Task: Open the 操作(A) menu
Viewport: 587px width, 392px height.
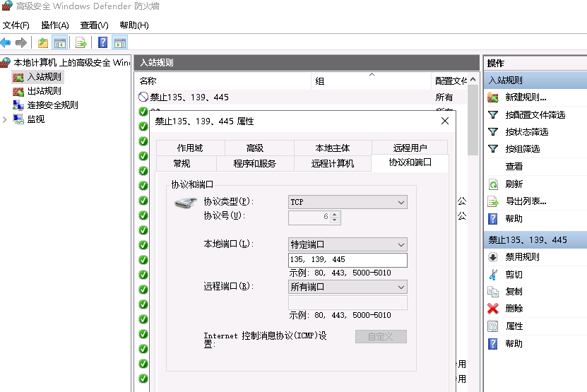Action: coord(55,25)
